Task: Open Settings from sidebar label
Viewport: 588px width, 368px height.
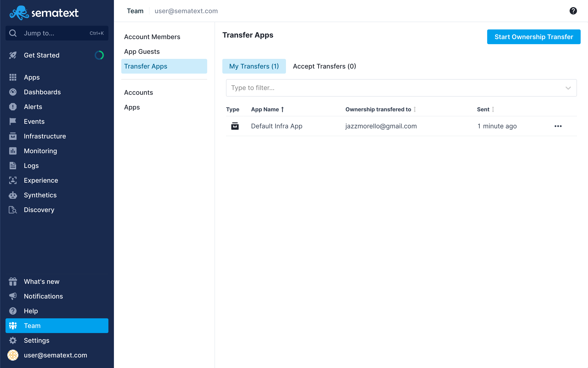Action: 37,341
